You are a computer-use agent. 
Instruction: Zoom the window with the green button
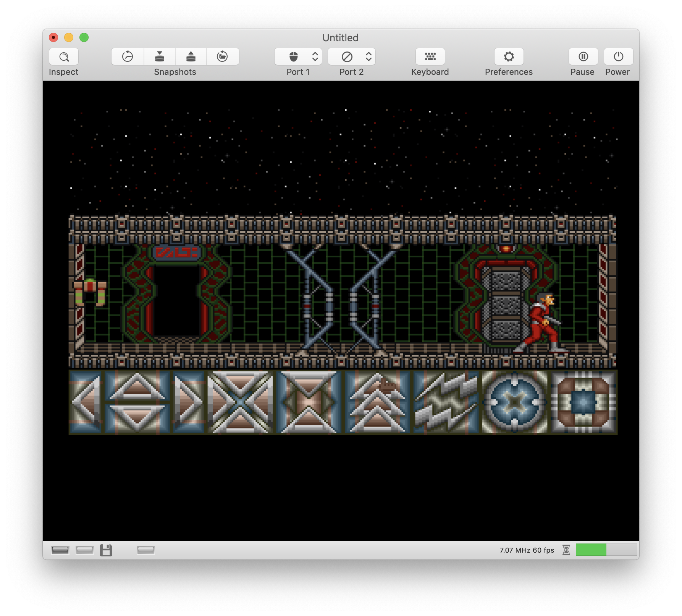coord(84,37)
